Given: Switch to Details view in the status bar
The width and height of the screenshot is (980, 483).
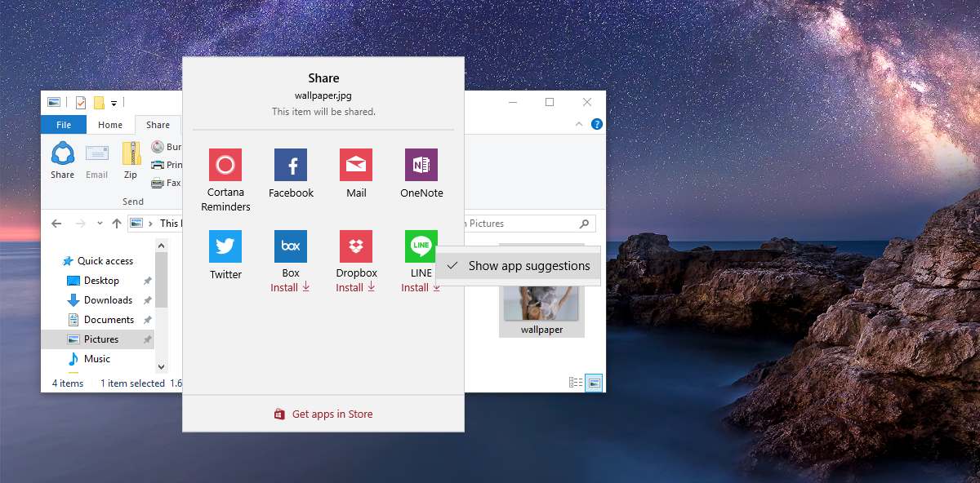Looking at the screenshot, I should [x=576, y=383].
